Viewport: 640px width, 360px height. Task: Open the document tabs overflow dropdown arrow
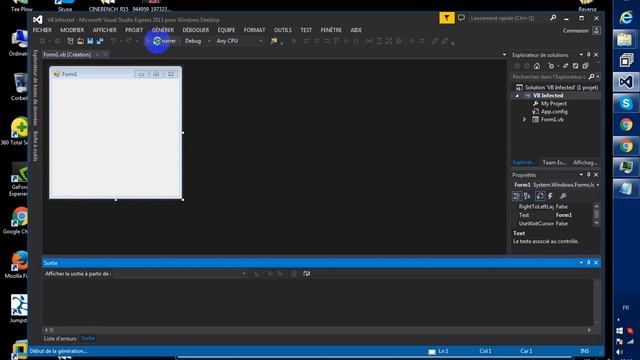pos(504,55)
